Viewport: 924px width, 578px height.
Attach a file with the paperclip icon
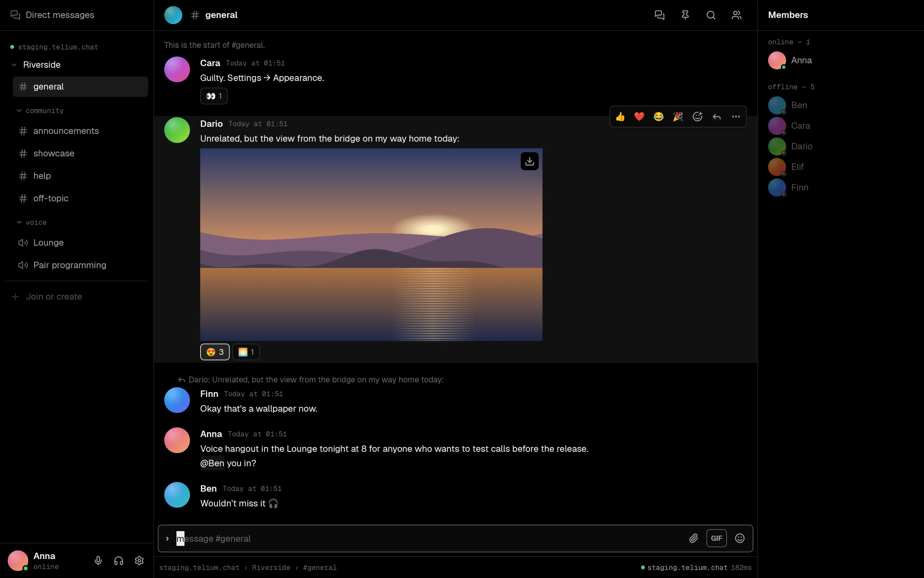(693, 538)
